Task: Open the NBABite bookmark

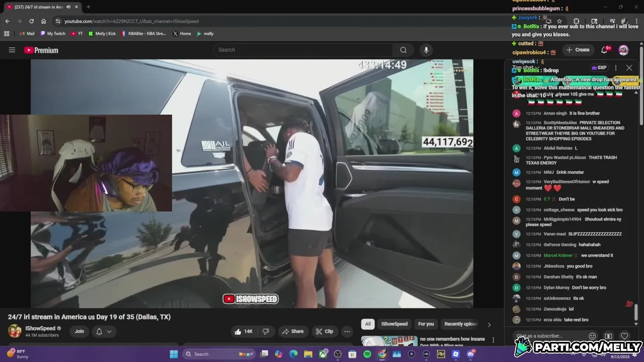Action: coord(143,34)
